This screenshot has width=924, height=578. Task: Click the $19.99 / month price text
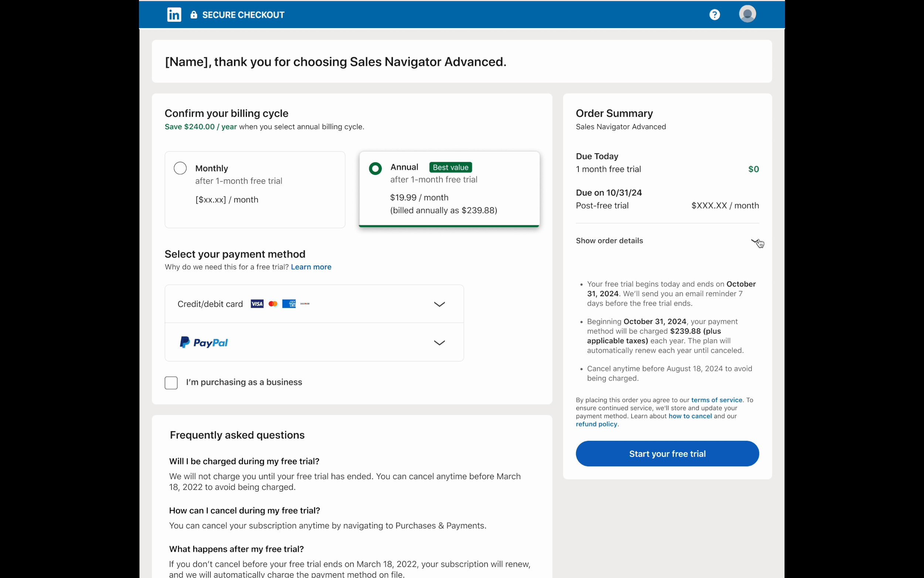tap(419, 197)
